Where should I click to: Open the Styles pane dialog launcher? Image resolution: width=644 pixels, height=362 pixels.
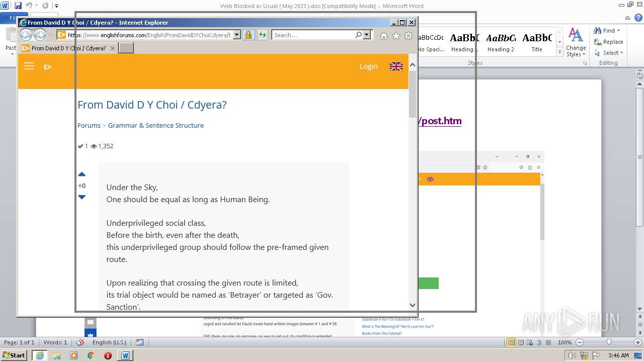(x=585, y=63)
